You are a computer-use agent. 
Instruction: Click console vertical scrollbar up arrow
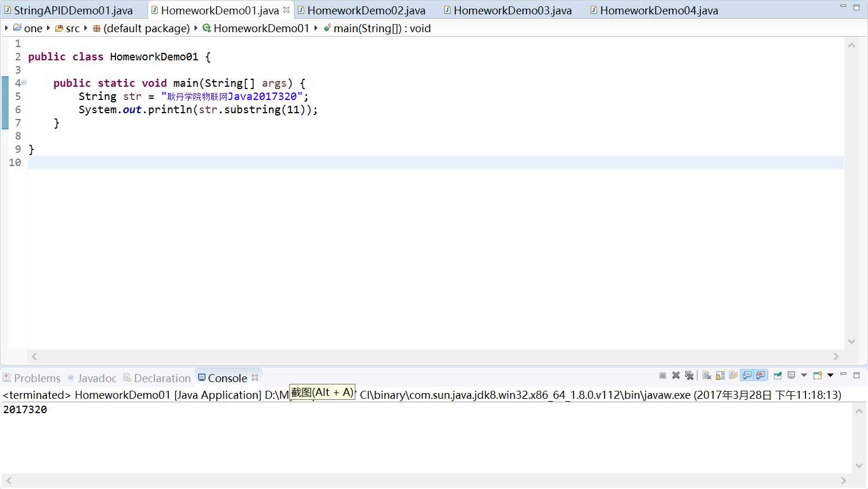859,410
